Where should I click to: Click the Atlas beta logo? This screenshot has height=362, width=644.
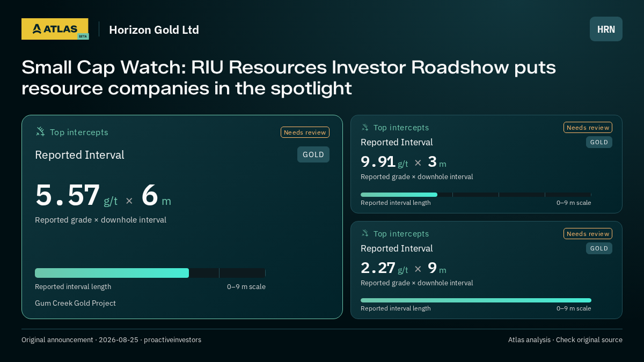coord(55,29)
